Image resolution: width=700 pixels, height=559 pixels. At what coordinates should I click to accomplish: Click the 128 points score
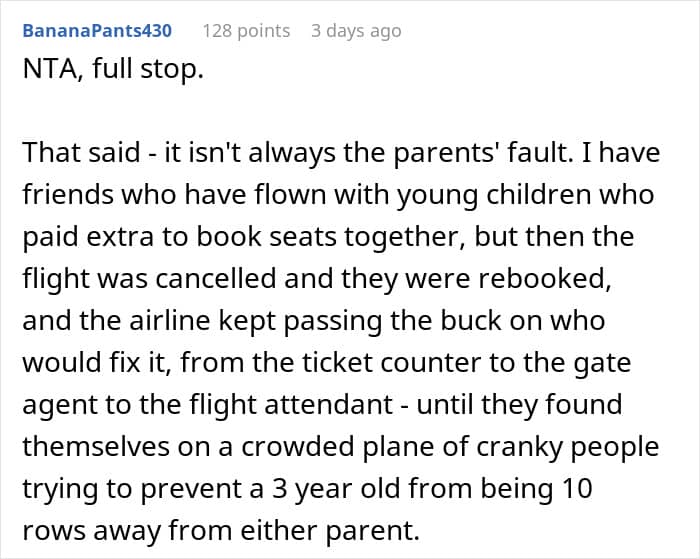point(246,31)
